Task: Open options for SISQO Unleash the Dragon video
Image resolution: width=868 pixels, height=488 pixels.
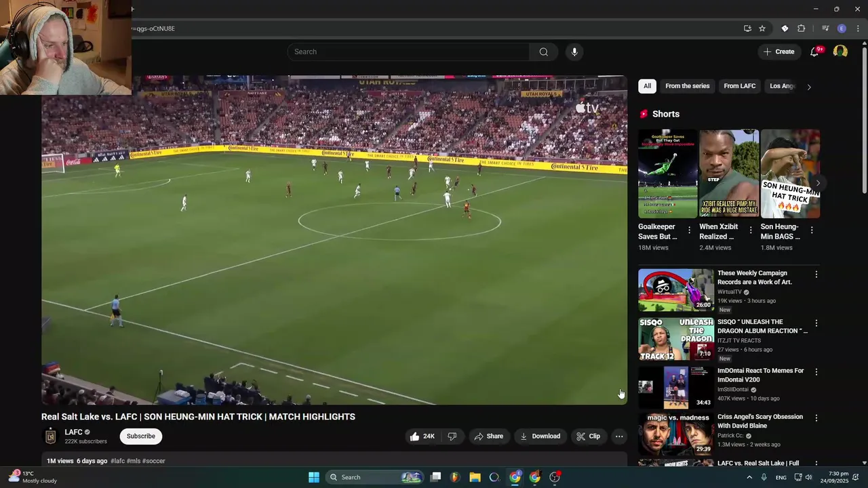Action: pos(816,323)
